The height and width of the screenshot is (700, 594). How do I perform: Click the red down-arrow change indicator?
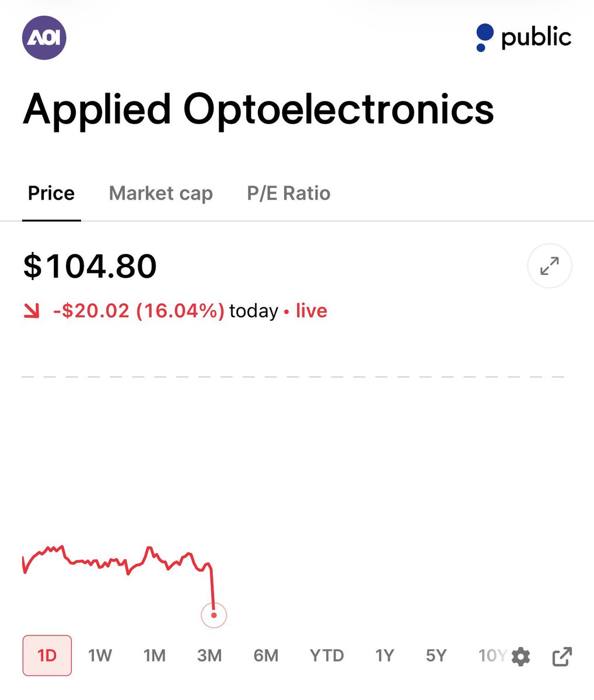[32, 311]
